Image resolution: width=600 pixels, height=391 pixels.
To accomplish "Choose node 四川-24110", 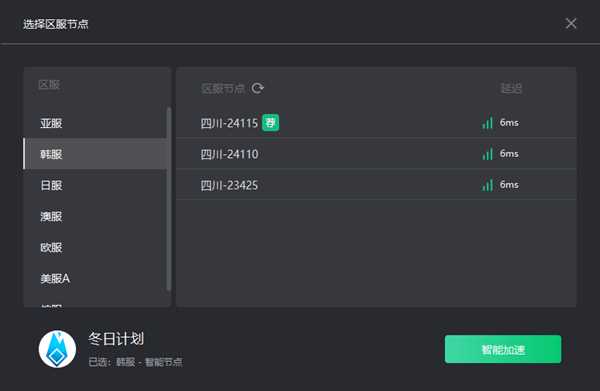I will (x=376, y=154).
